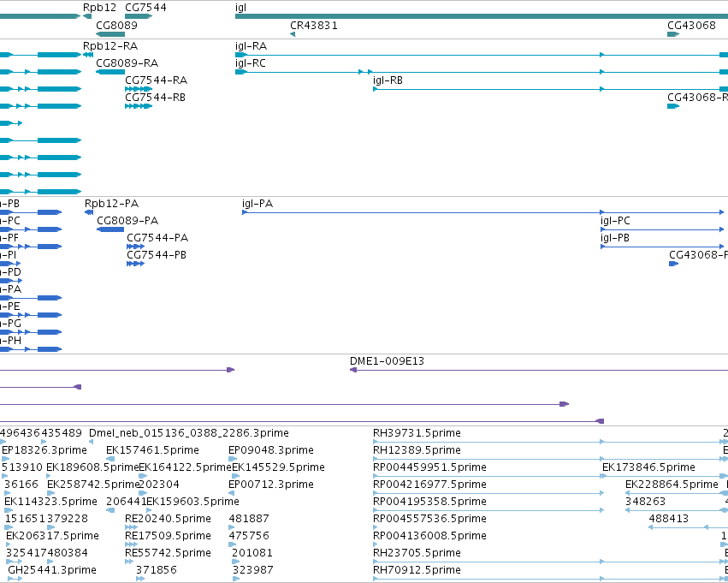
Task: Select the RP004459951.5prime label
Action: click(x=429, y=467)
